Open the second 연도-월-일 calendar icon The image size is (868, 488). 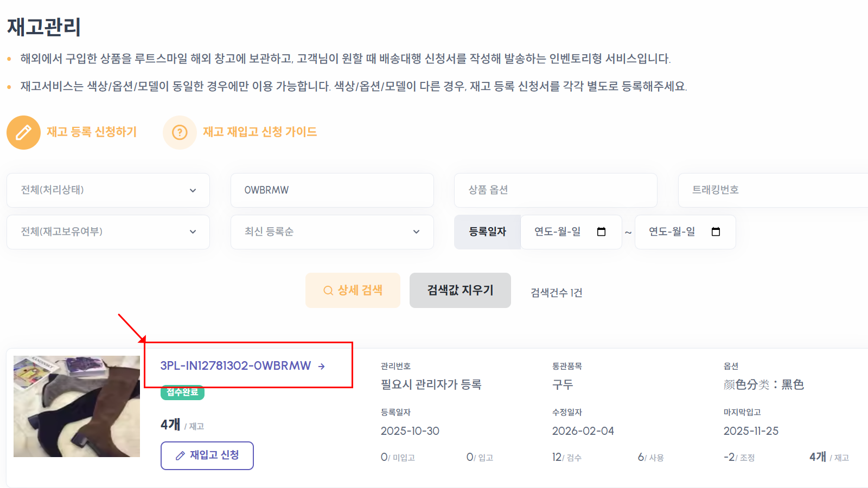pyautogui.click(x=716, y=232)
